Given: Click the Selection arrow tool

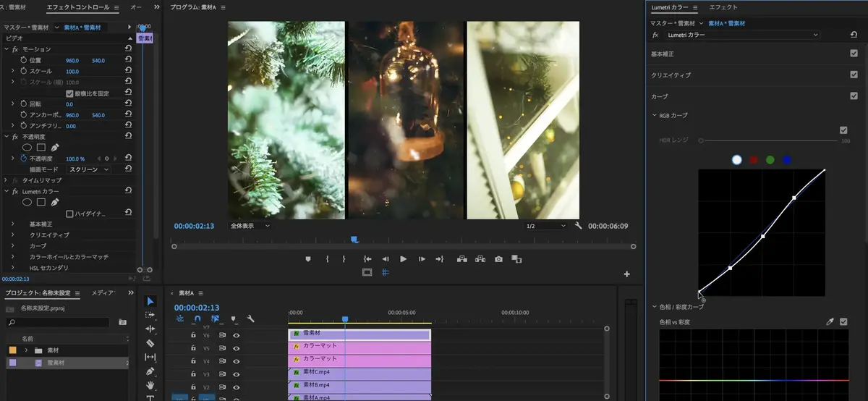Looking at the screenshot, I should [150, 301].
